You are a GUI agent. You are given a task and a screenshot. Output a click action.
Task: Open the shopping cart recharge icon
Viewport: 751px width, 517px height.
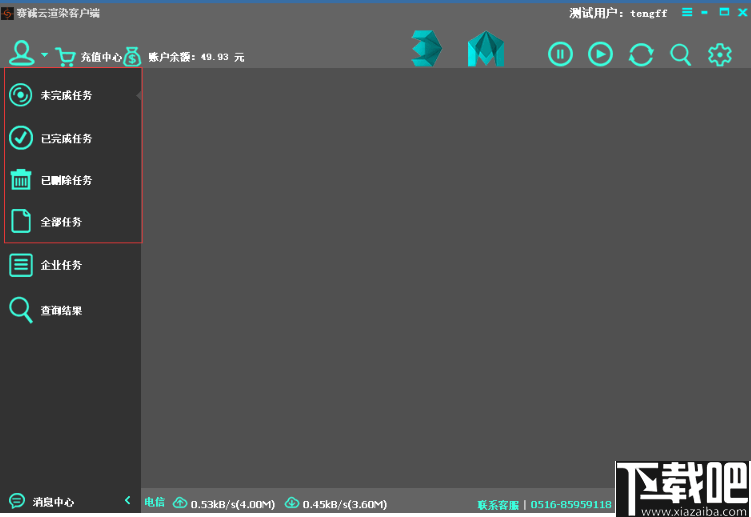pos(65,57)
